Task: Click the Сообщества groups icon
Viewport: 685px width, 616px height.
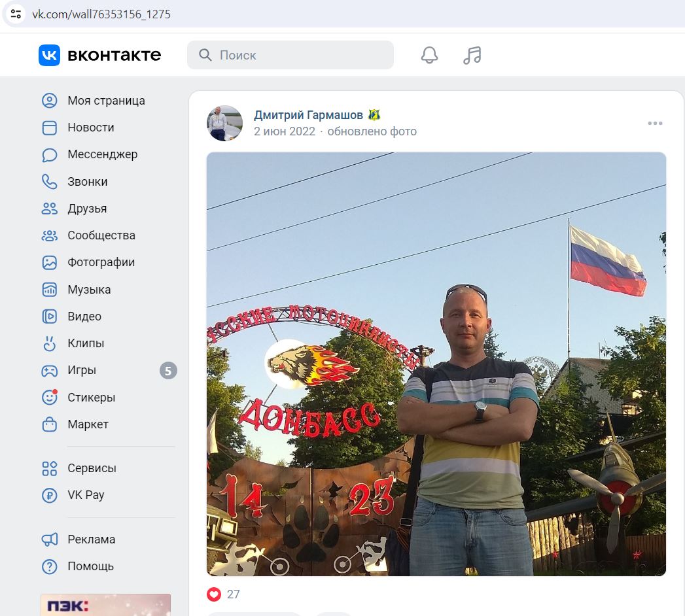Action: (49, 236)
